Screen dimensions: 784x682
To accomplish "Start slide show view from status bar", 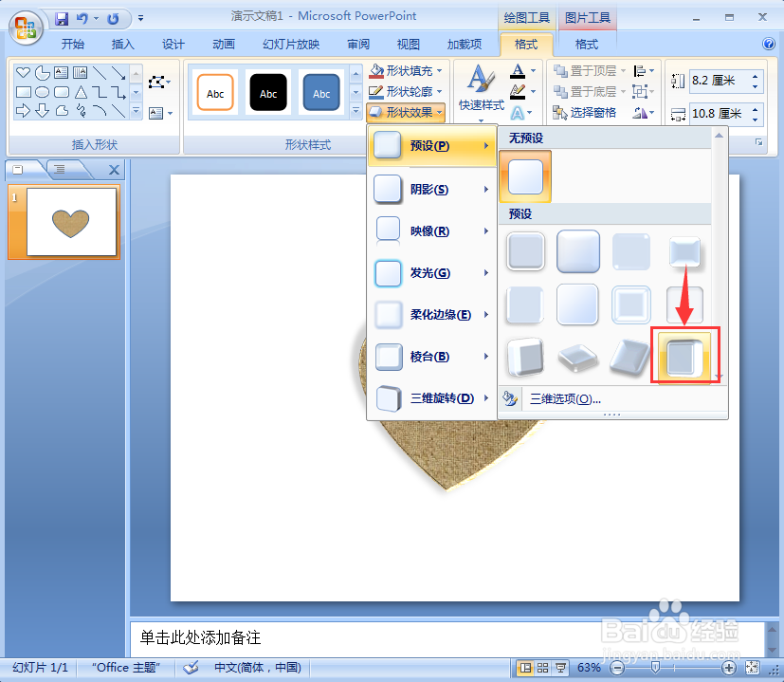I will click(560, 668).
